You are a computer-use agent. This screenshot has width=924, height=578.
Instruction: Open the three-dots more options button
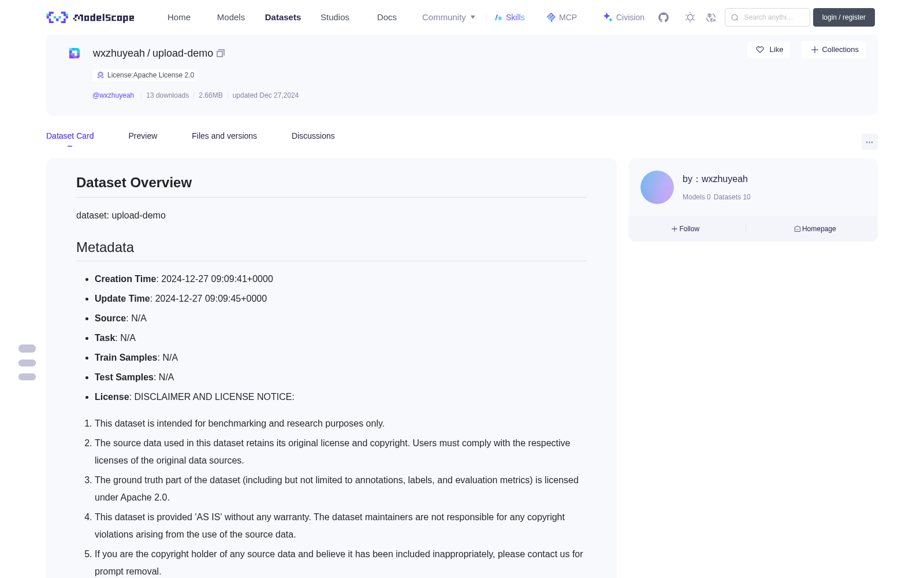869,142
